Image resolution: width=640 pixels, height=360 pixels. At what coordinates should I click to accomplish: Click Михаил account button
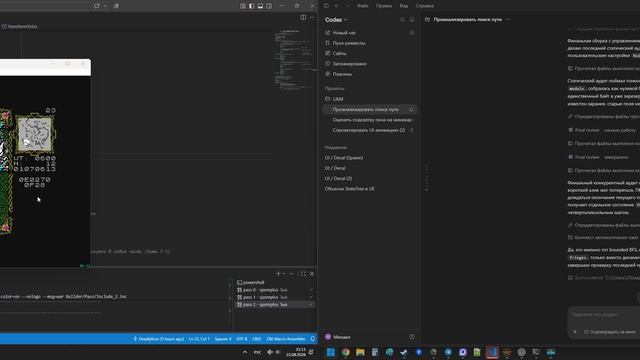tap(338, 337)
